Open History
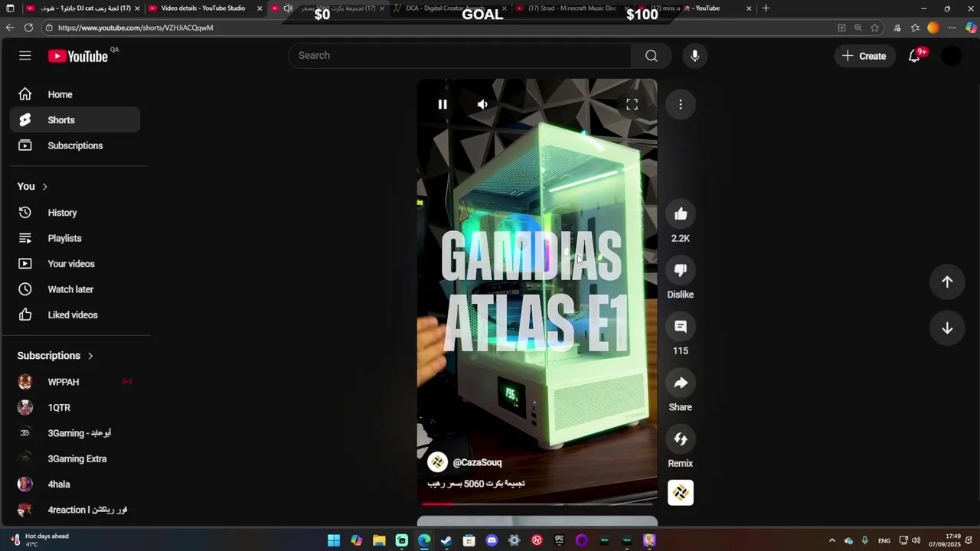This screenshot has height=551, width=980. (75, 213)
